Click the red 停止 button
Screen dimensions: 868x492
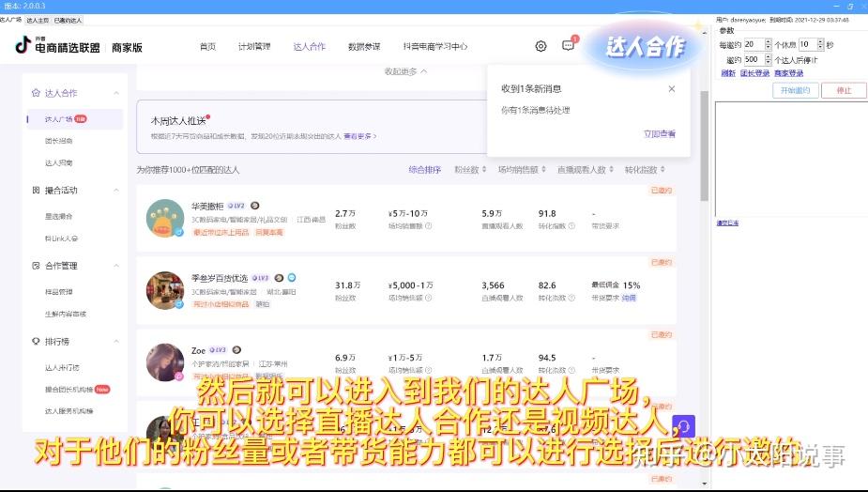pos(844,90)
